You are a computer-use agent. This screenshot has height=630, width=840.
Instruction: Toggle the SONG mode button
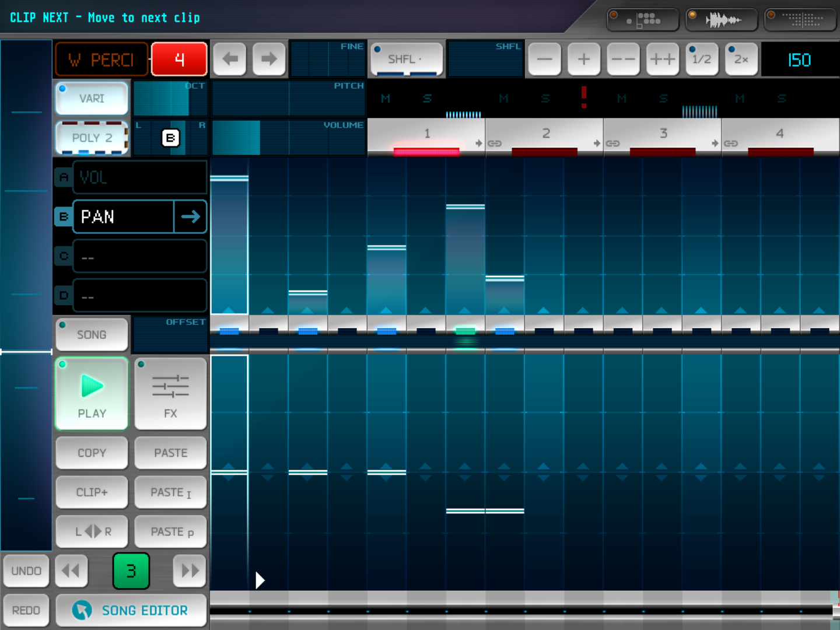(92, 334)
